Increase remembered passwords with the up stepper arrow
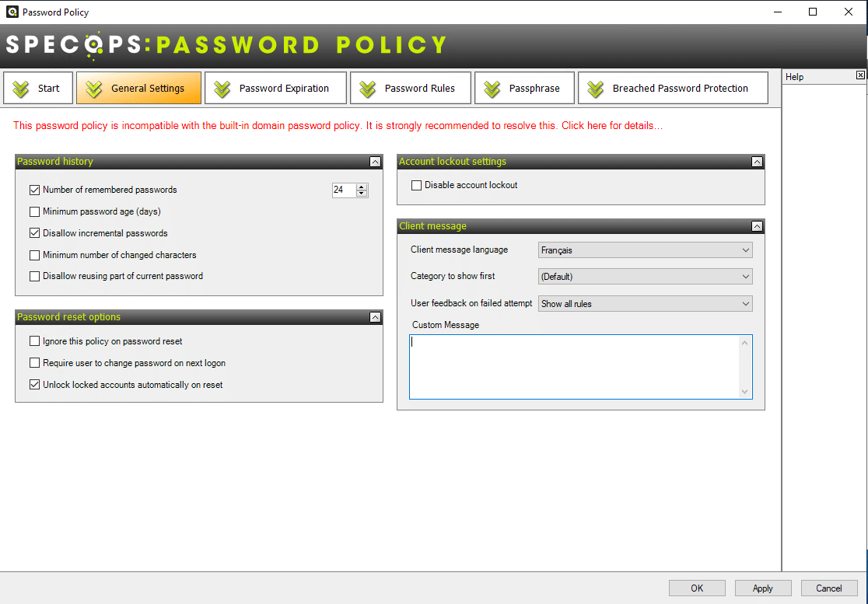868x604 pixels. (361, 186)
